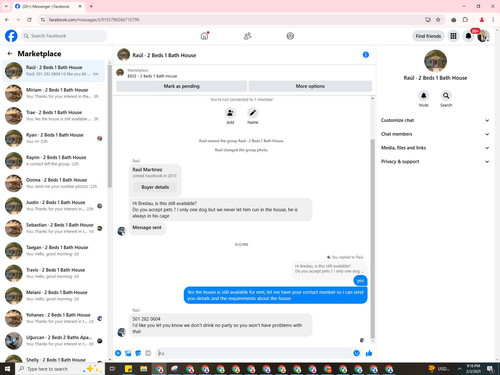The image size is (500, 375).
Task: Click Find friends button
Action: point(428,36)
